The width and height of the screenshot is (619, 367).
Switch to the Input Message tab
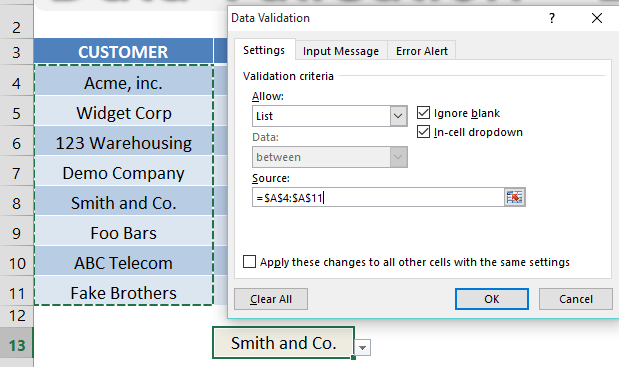(341, 51)
